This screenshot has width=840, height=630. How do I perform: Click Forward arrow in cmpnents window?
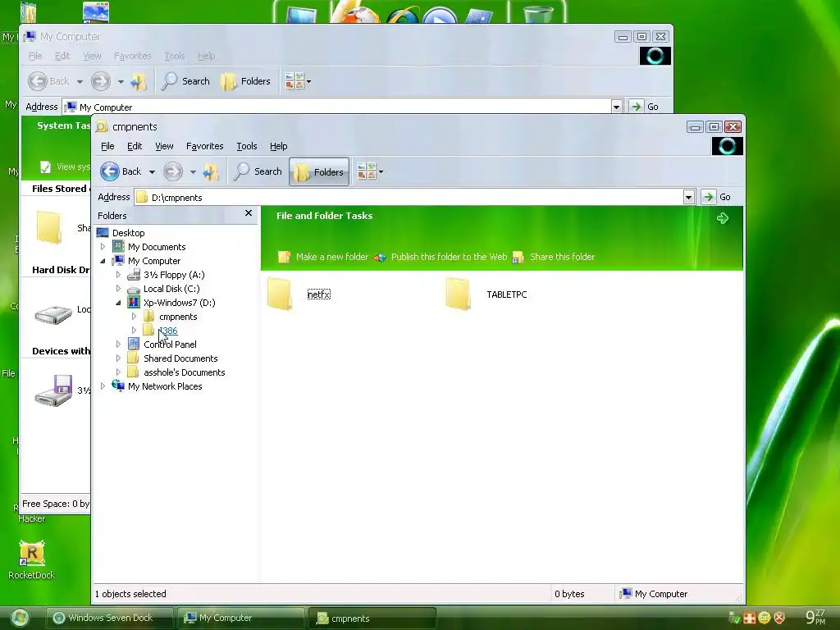click(172, 171)
